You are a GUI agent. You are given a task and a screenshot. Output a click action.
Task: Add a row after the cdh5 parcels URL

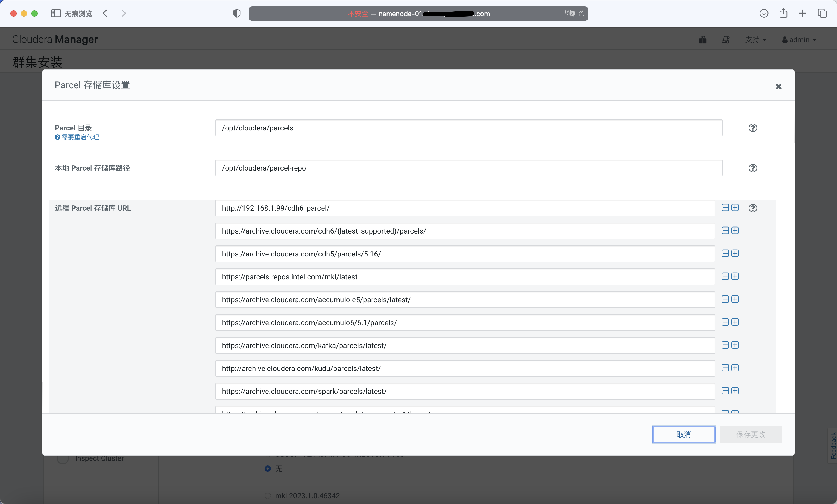coord(735,253)
